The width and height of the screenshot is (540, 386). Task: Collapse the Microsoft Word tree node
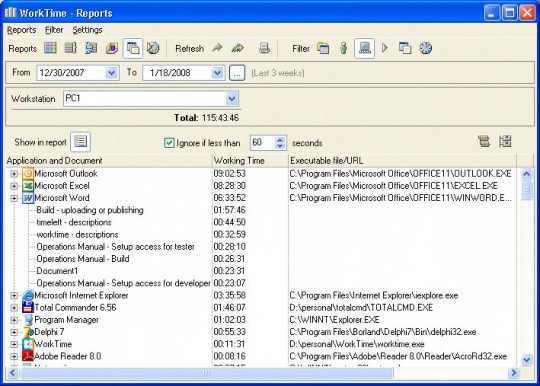point(14,198)
